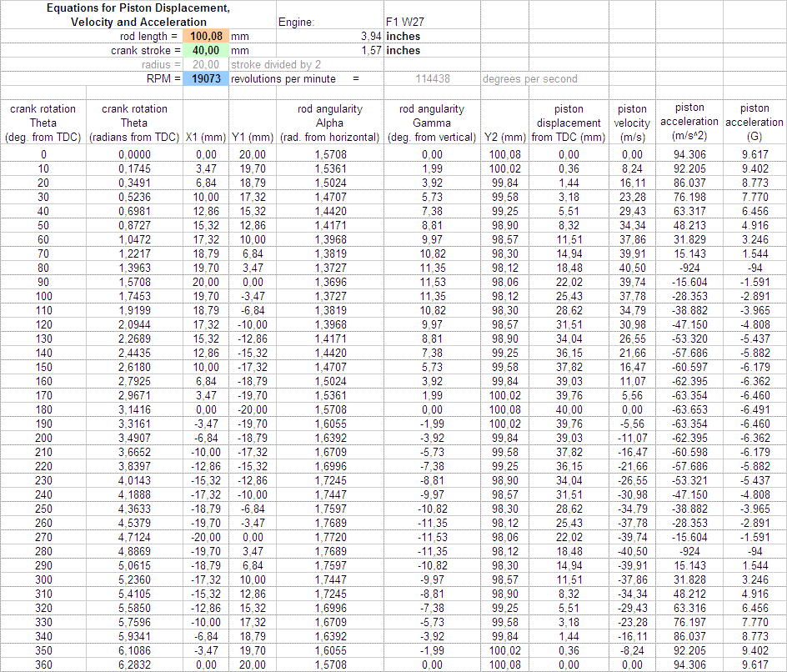Click the X1 (mm) column header
Screen dimensions: 787x672
coord(206,137)
